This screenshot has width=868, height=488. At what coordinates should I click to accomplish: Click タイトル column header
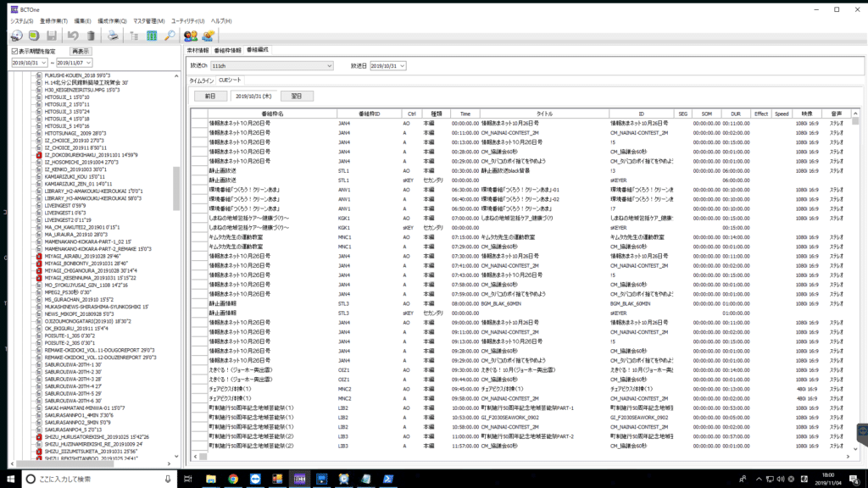[545, 114]
